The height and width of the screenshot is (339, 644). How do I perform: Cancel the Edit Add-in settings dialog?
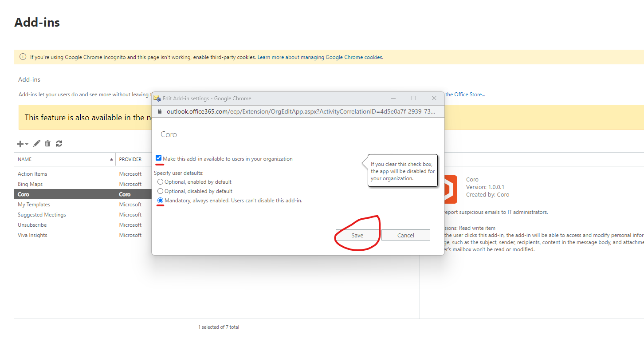[406, 235]
